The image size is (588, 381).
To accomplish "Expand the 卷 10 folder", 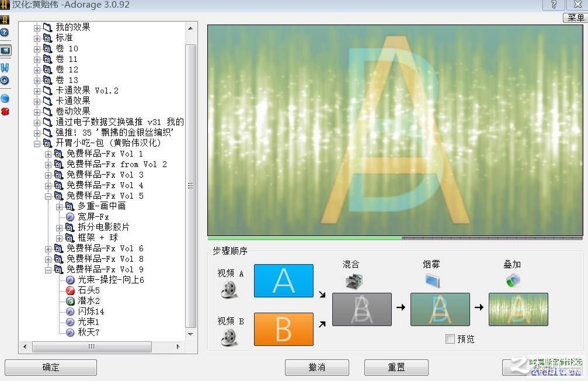I will [x=37, y=49].
